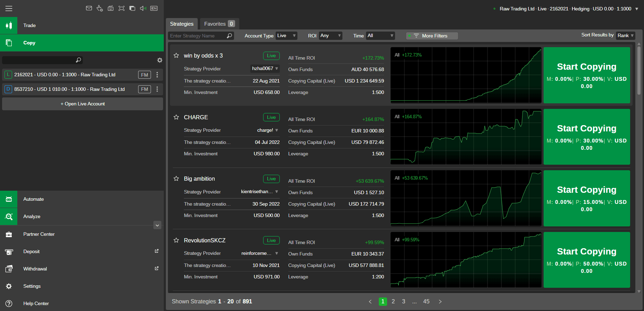
Task: Select the Strategies tab
Action: (x=182, y=24)
